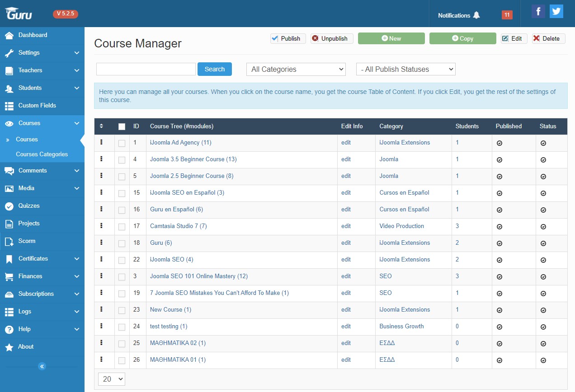Expand the Media sidebar menu

coord(42,188)
